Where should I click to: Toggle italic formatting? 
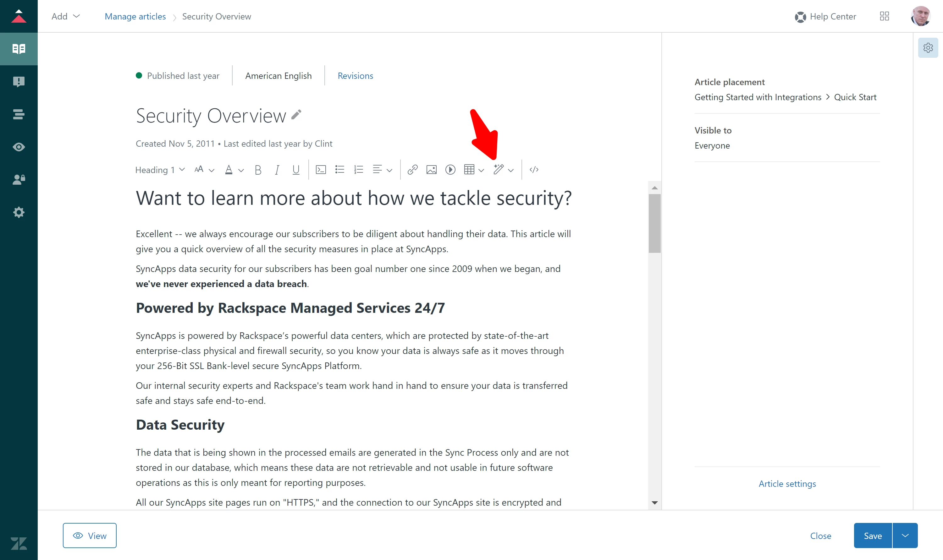[x=277, y=170]
